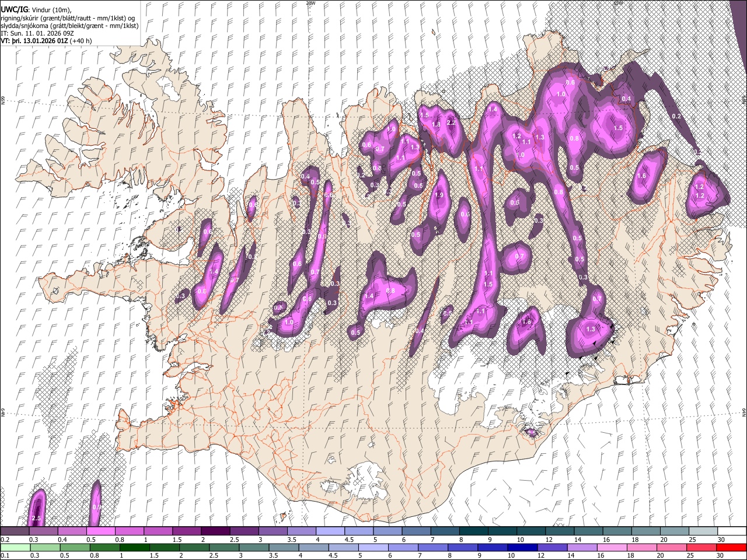Image resolution: width=747 pixels, height=560 pixels.
Task: Click the 'VT: þri. 13.01.2026 01Z' valid time
Action: 34,41
